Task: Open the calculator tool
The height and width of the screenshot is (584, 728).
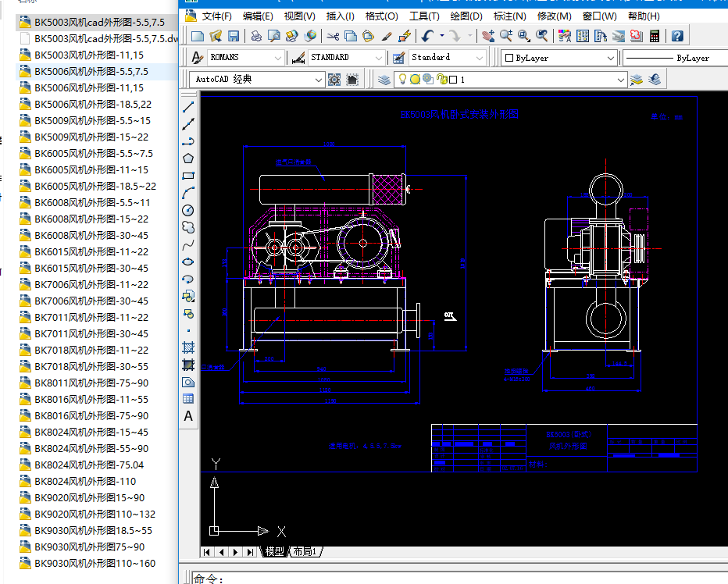Action: [x=654, y=36]
